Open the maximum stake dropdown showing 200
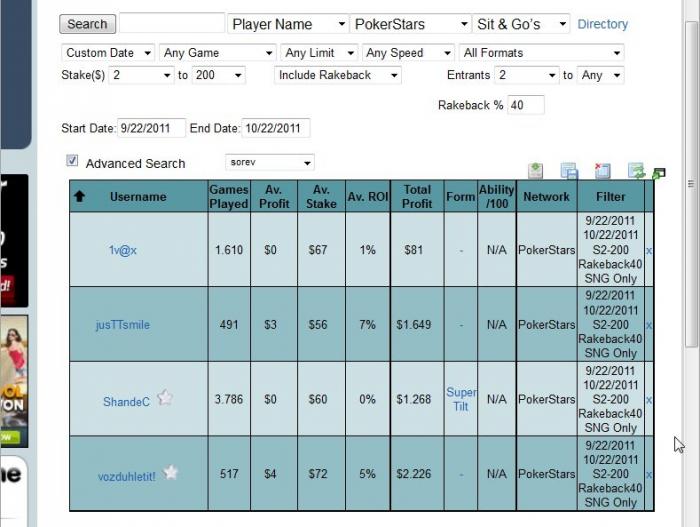Screen dimensions: 700x527 [x=218, y=75]
